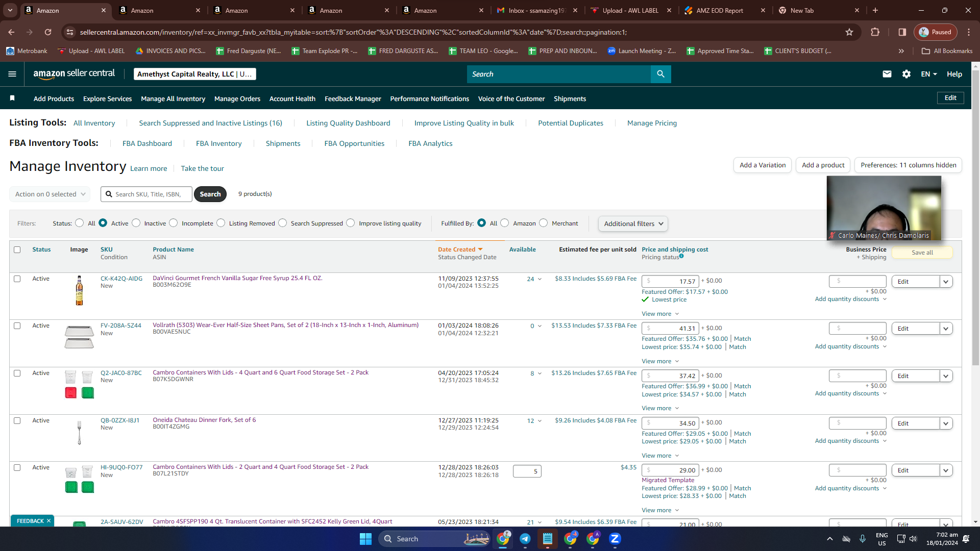Click the bookmark flag icon in navigation bar

pos(12,98)
